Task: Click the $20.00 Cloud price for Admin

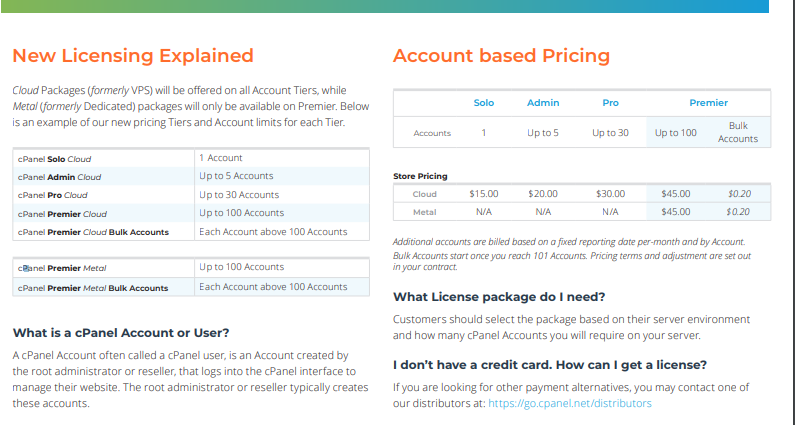Action: [543, 194]
